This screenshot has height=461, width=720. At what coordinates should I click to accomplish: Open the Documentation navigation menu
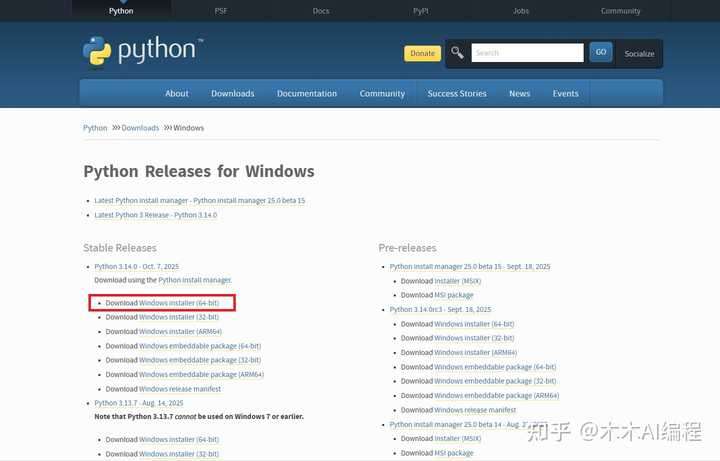click(x=307, y=94)
